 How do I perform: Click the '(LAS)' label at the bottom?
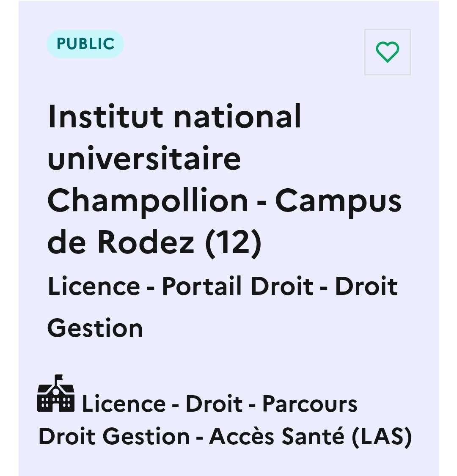(x=382, y=437)
